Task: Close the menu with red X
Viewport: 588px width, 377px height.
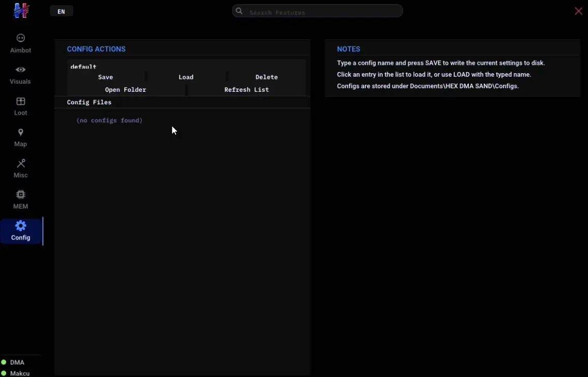Action: [x=579, y=11]
